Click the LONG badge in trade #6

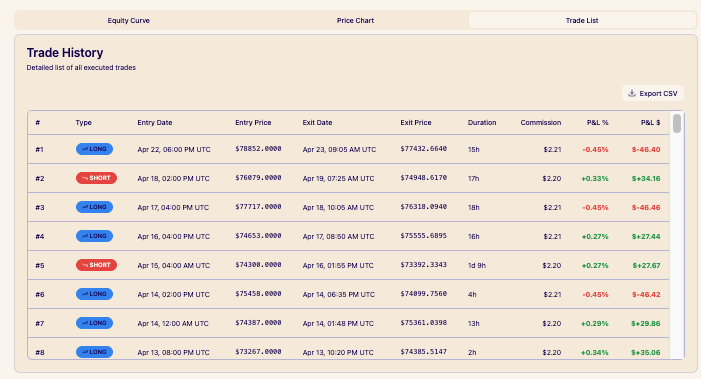click(94, 294)
